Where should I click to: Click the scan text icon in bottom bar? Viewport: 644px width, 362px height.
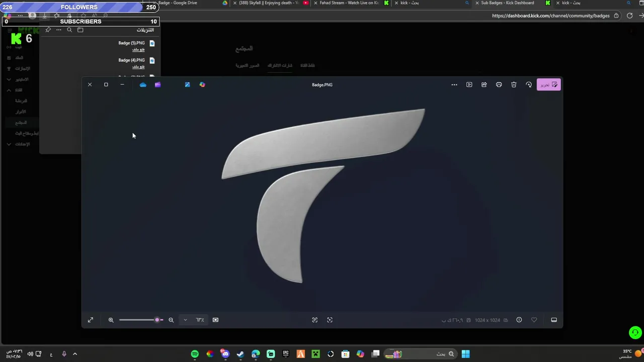tap(315, 320)
